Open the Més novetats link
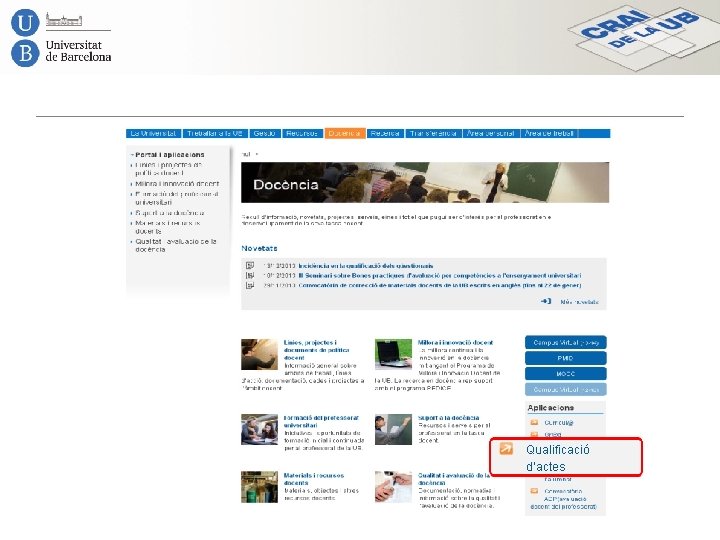The image size is (720, 540). (x=579, y=302)
